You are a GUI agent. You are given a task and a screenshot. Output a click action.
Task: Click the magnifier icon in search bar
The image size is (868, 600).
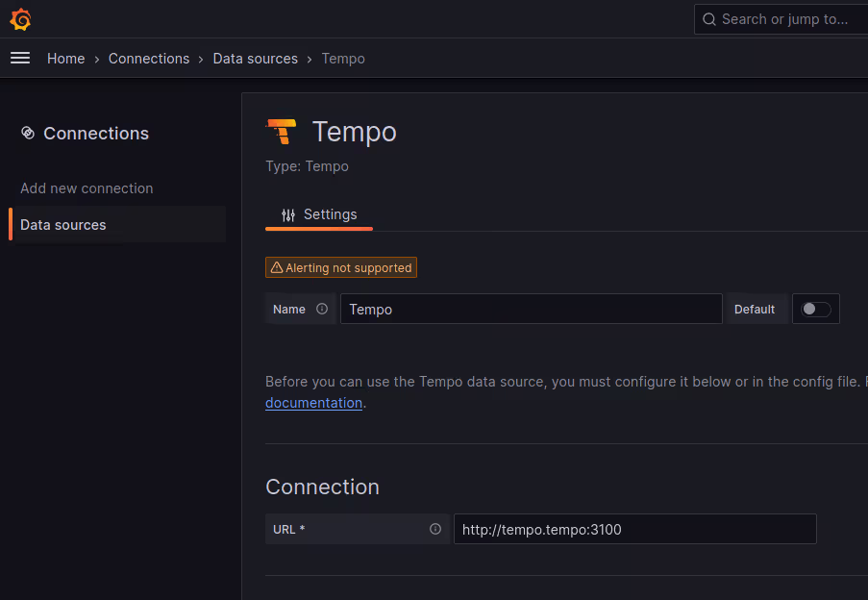(x=709, y=19)
